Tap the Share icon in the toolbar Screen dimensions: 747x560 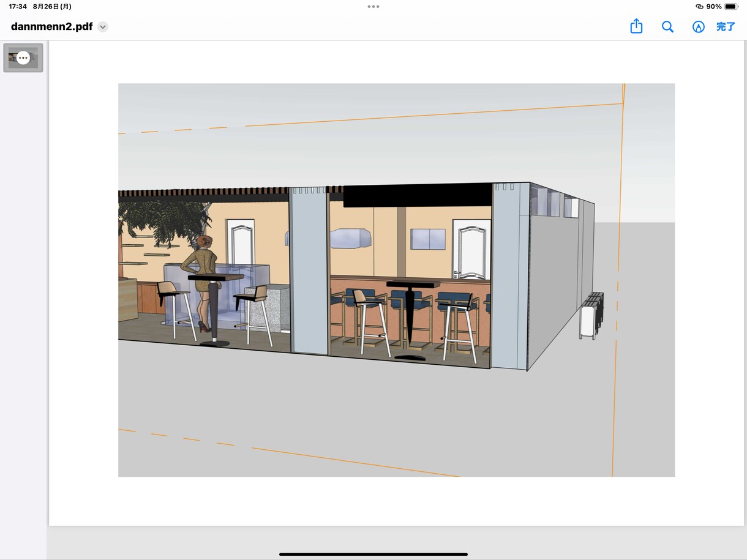click(x=636, y=26)
